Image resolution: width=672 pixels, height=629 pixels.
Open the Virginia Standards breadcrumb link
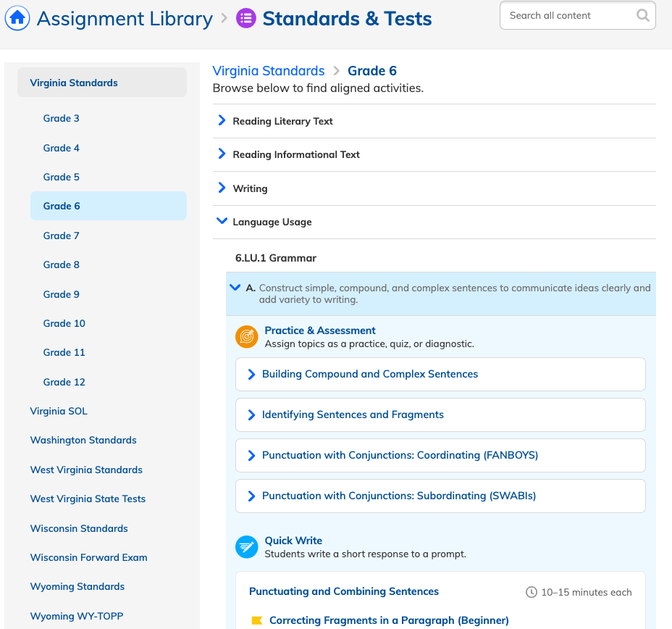pos(269,71)
